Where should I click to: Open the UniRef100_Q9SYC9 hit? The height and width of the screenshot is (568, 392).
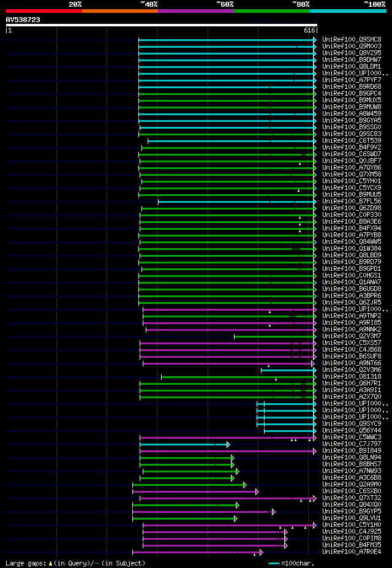(352, 424)
